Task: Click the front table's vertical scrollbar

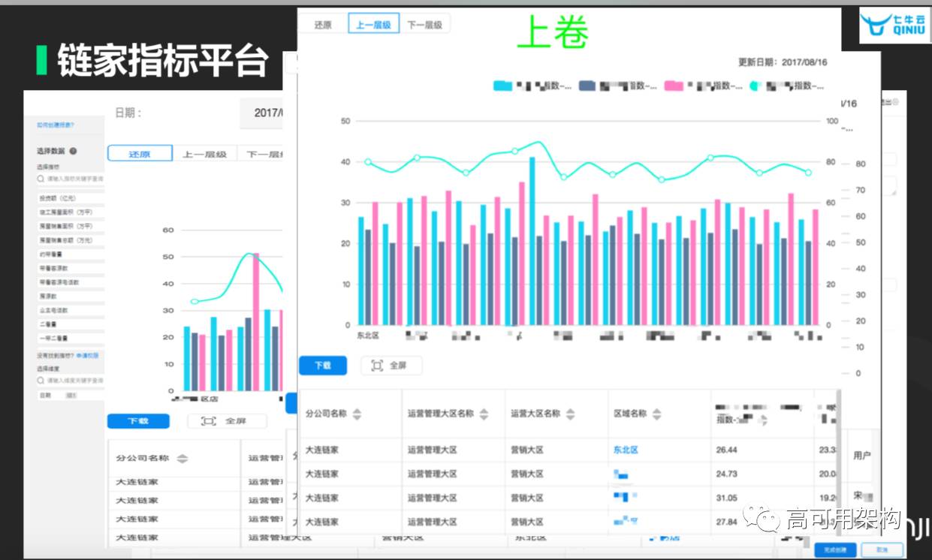Action: pyautogui.click(x=838, y=462)
